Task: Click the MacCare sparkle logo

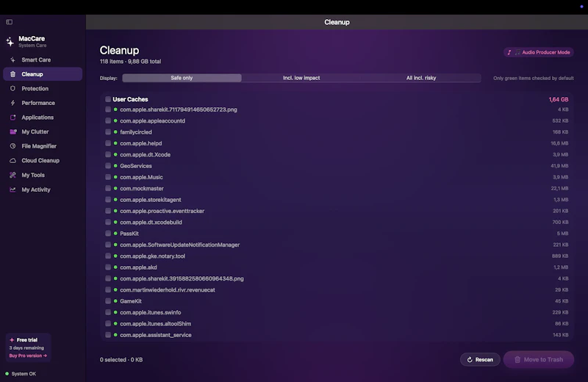Action: click(10, 41)
